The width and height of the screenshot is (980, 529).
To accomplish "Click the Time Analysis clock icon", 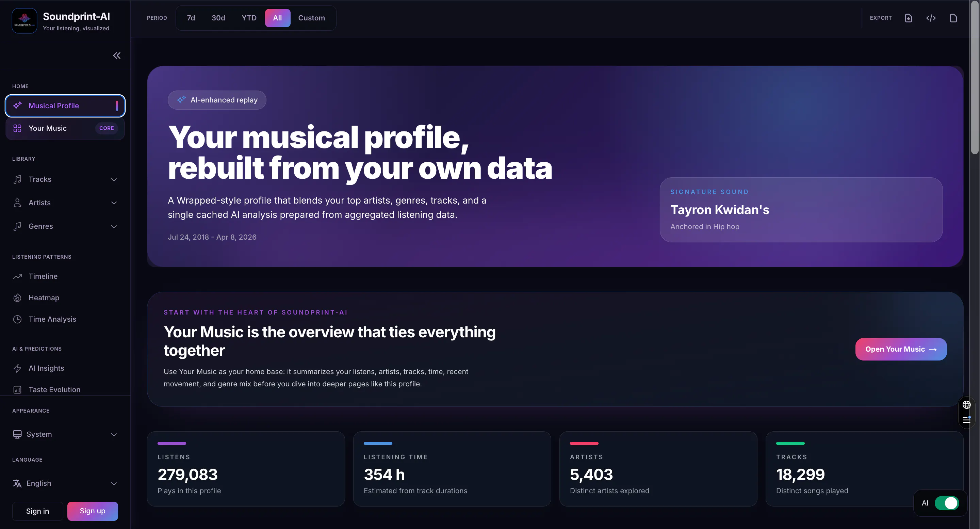I will point(17,319).
